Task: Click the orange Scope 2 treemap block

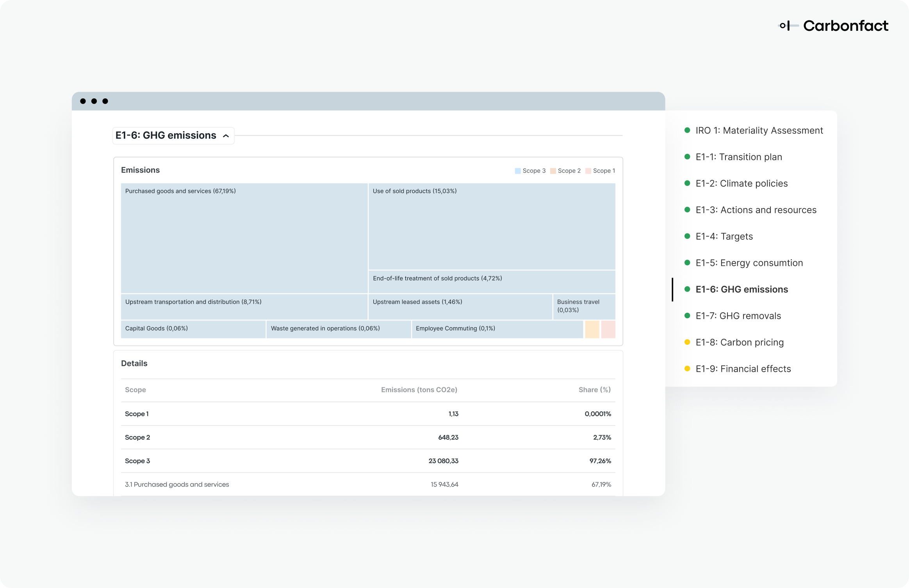Action: click(592, 329)
